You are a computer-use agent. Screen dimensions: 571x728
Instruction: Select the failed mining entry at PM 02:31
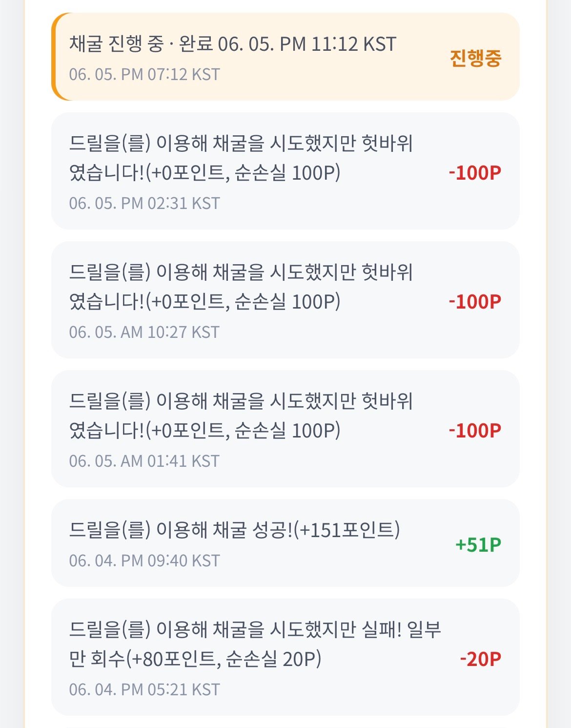point(285,171)
